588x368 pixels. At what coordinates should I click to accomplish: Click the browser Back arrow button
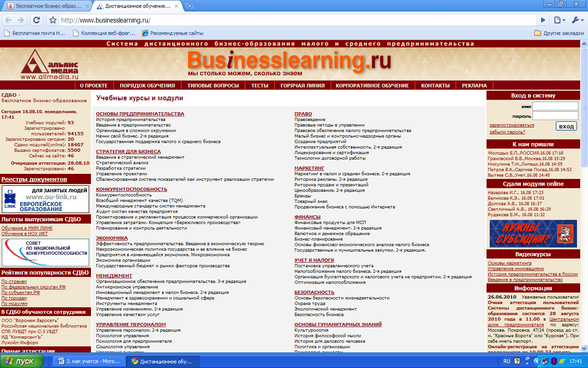(8, 20)
